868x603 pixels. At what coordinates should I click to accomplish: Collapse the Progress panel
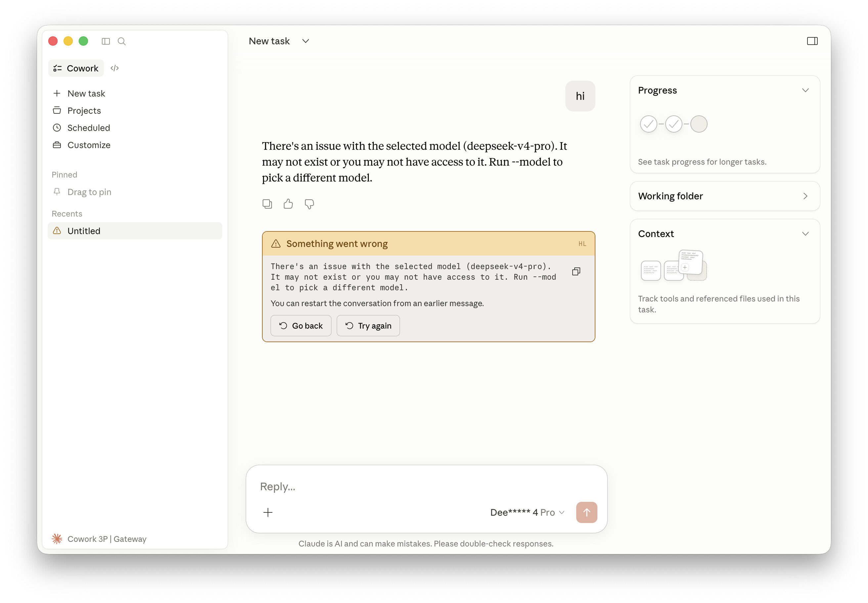coord(805,90)
